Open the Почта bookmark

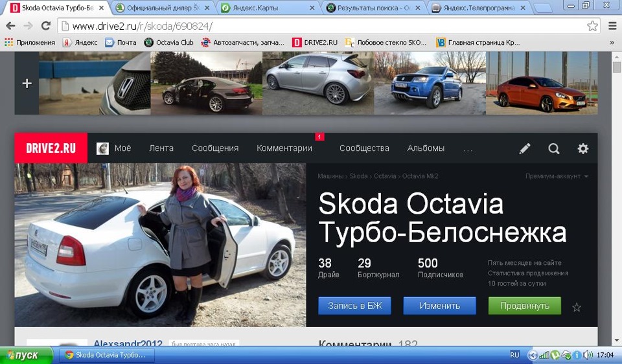[121, 43]
